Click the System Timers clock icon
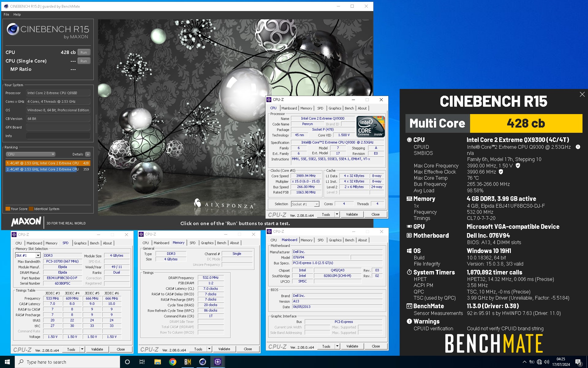This screenshot has width=588, height=368. (x=409, y=272)
